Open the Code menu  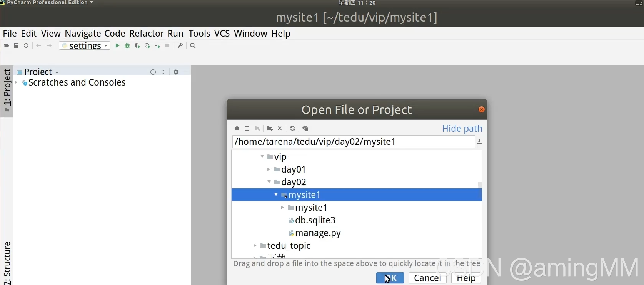click(115, 34)
